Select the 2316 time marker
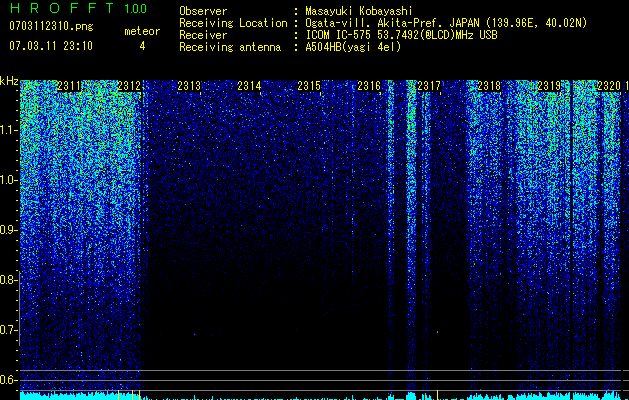The width and height of the screenshot is (629, 400). tap(369, 86)
